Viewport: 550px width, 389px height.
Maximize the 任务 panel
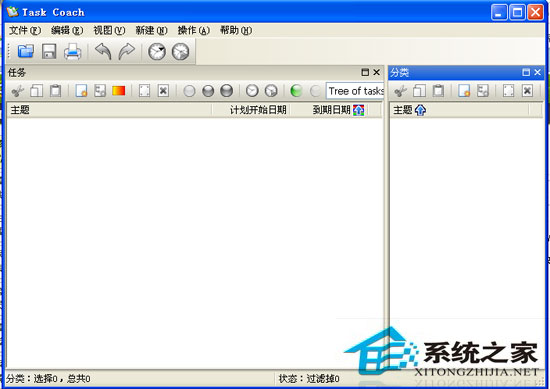pos(365,72)
